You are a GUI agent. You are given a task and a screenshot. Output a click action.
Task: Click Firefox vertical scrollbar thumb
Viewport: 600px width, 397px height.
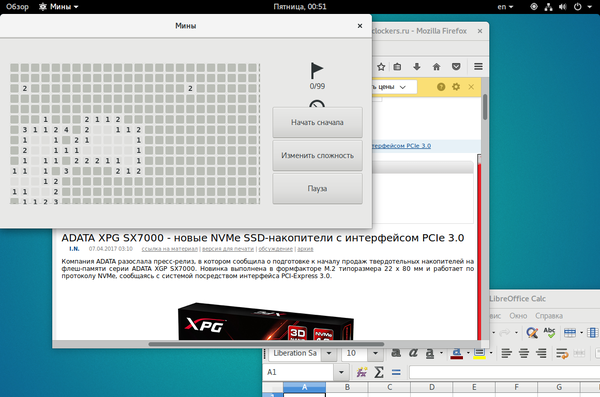click(485, 107)
